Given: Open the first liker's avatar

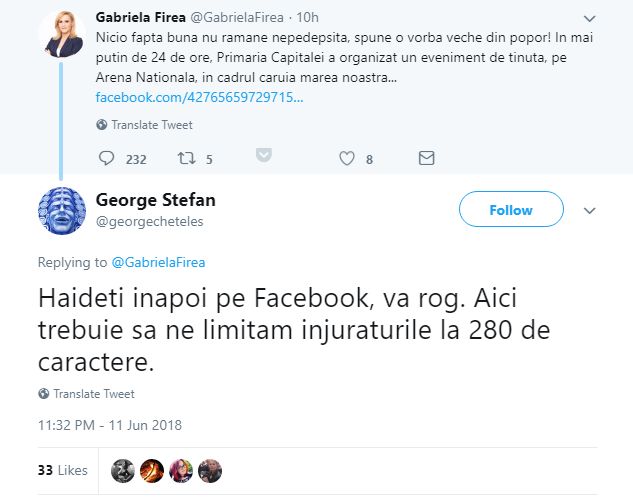Looking at the screenshot, I should [x=124, y=471].
